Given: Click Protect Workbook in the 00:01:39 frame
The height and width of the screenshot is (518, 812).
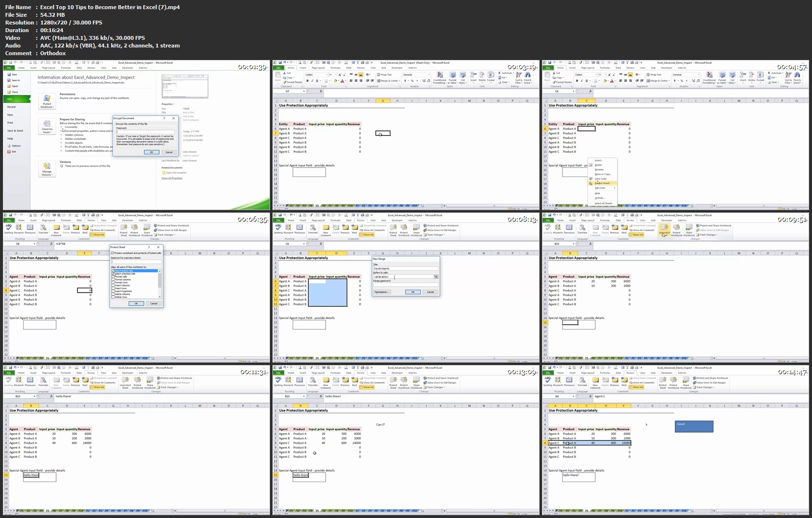Looking at the screenshot, I should [47, 101].
